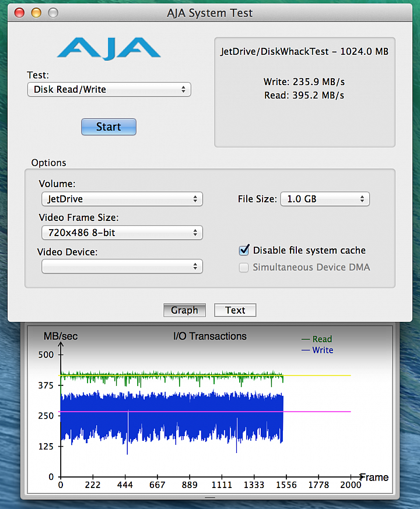
Task: Close the AJA System Test window
Action: tap(19, 13)
